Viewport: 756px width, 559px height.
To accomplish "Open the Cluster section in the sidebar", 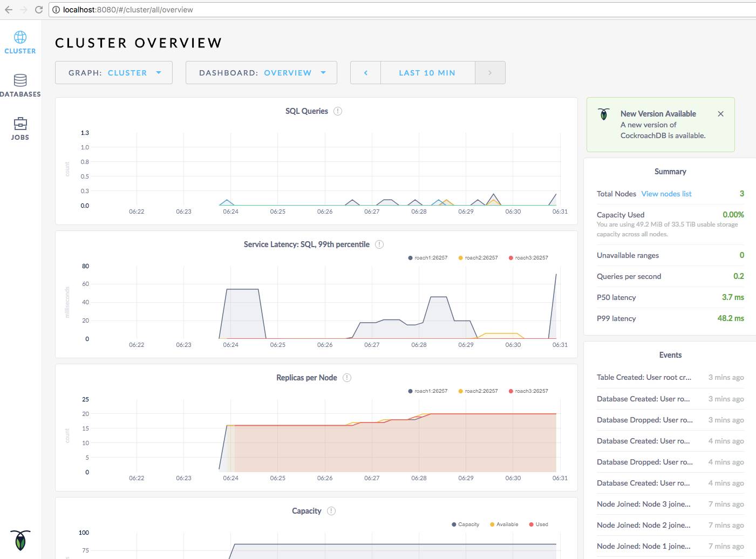I will [21, 43].
